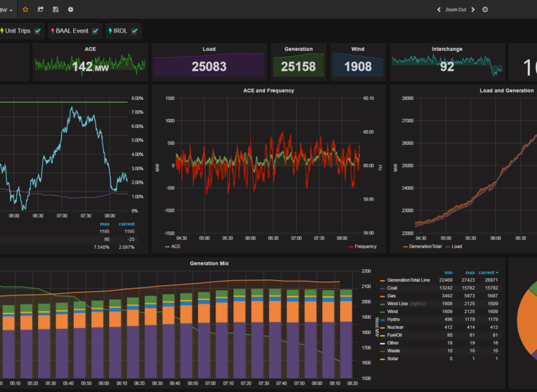Select Solar legend entry
537x392 pixels.
[x=393, y=359]
